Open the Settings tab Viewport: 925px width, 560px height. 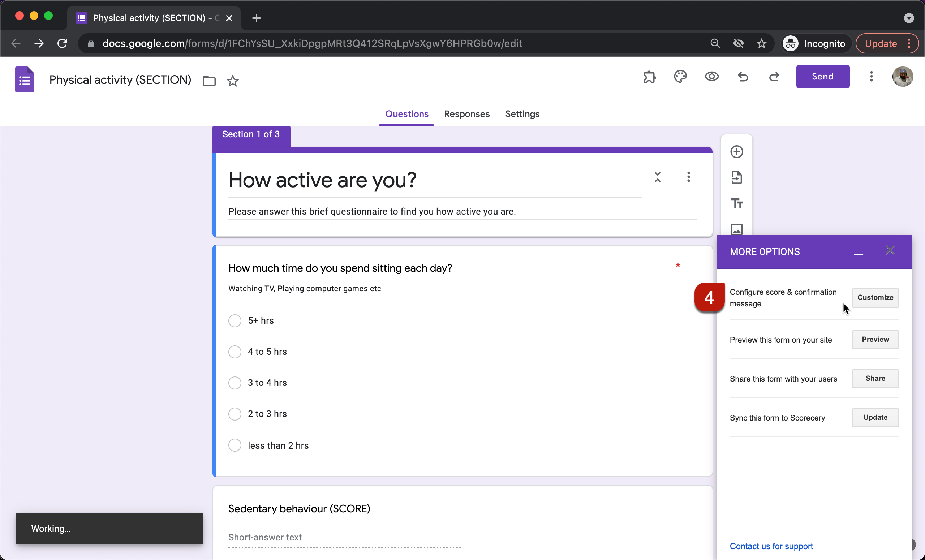pos(522,114)
